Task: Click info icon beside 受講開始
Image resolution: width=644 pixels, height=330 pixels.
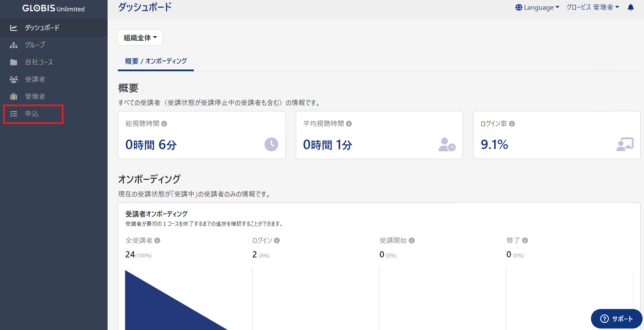Action: click(x=412, y=241)
